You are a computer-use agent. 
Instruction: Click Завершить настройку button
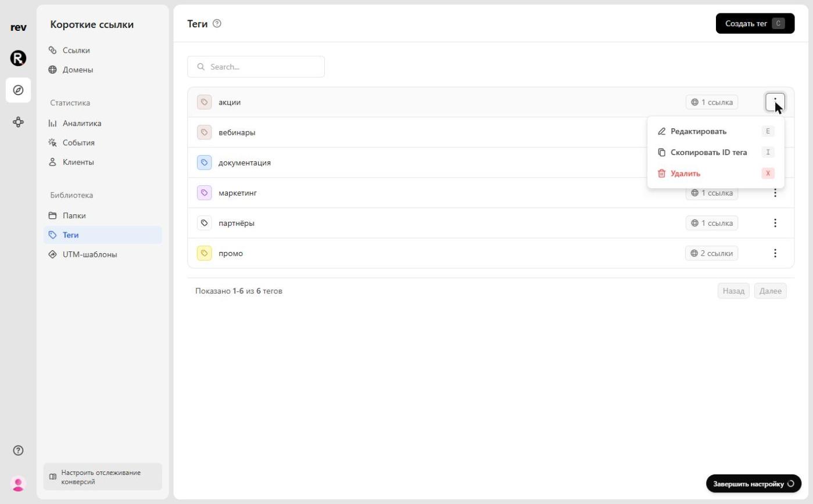(754, 484)
